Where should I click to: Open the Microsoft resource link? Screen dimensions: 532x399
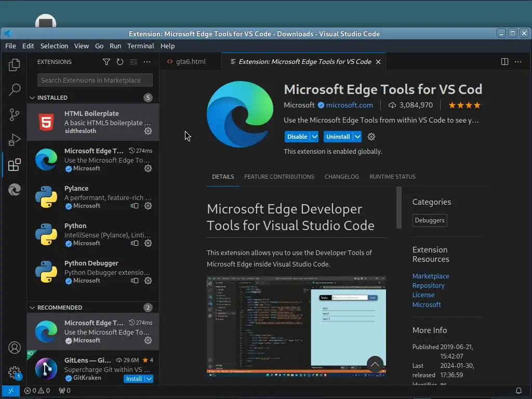(x=427, y=304)
